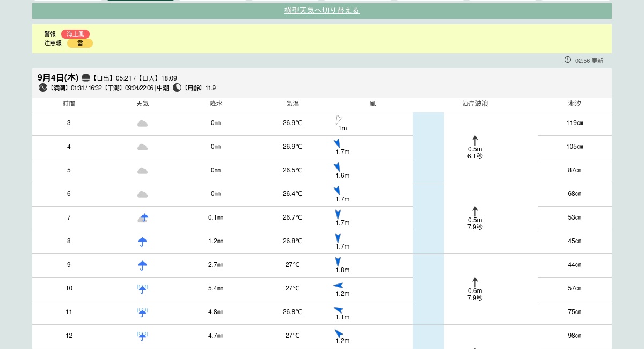The image size is (644, 349).
Task: Click the cloudy weather icon at hour 3
Action: [142, 123]
